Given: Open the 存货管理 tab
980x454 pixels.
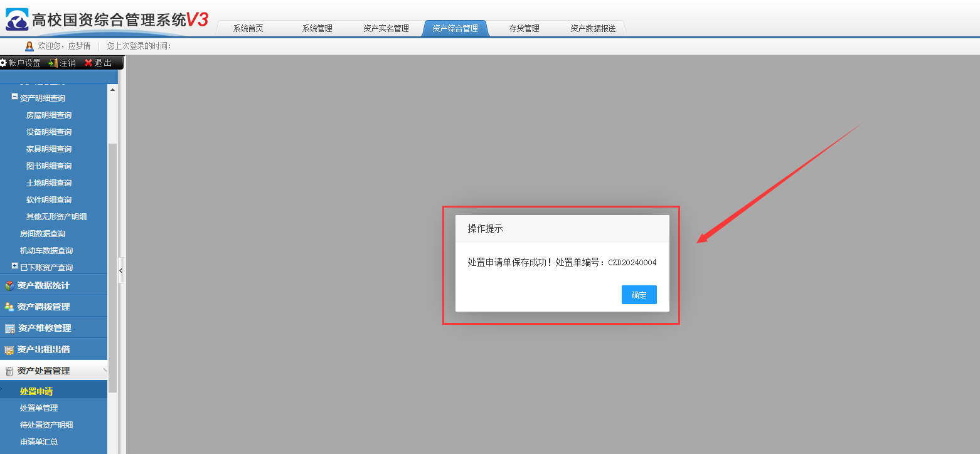Looking at the screenshot, I should [x=524, y=28].
